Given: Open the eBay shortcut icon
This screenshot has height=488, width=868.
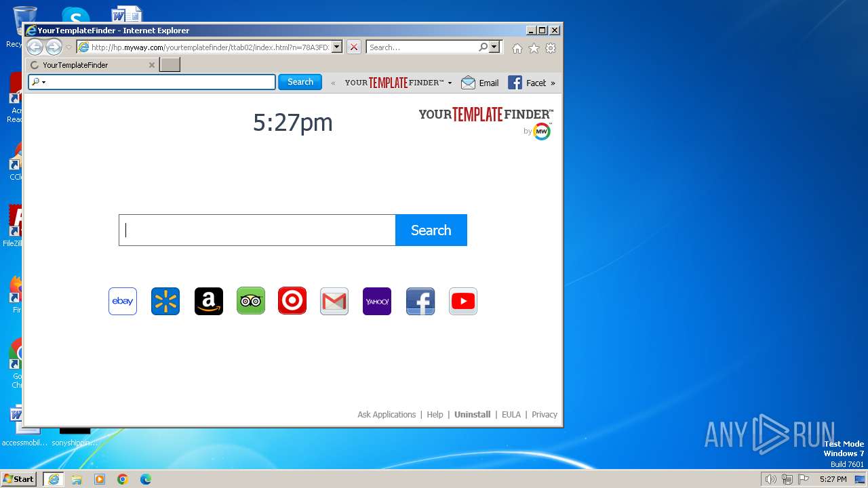Looking at the screenshot, I should pyautogui.click(x=123, y=301).
